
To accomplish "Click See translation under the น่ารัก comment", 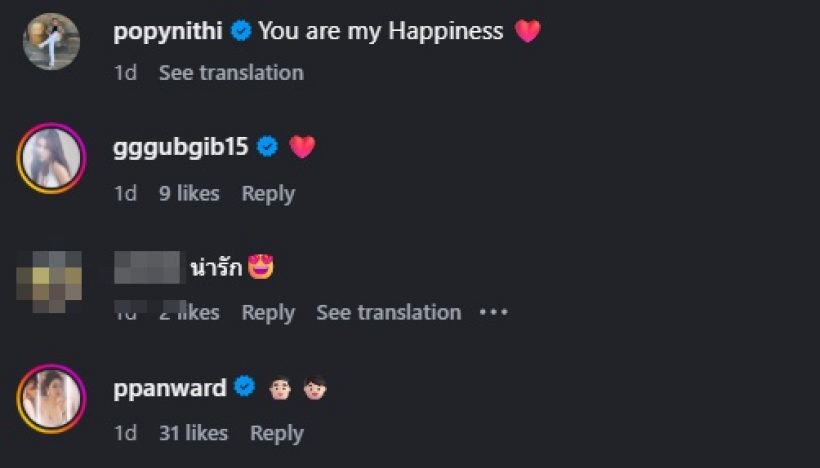I will point(389,313).
